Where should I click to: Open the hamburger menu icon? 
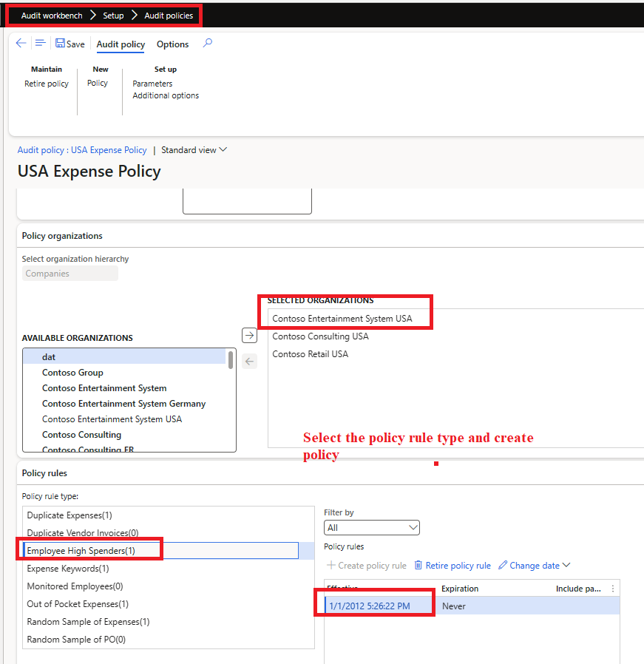coord(40,43)
